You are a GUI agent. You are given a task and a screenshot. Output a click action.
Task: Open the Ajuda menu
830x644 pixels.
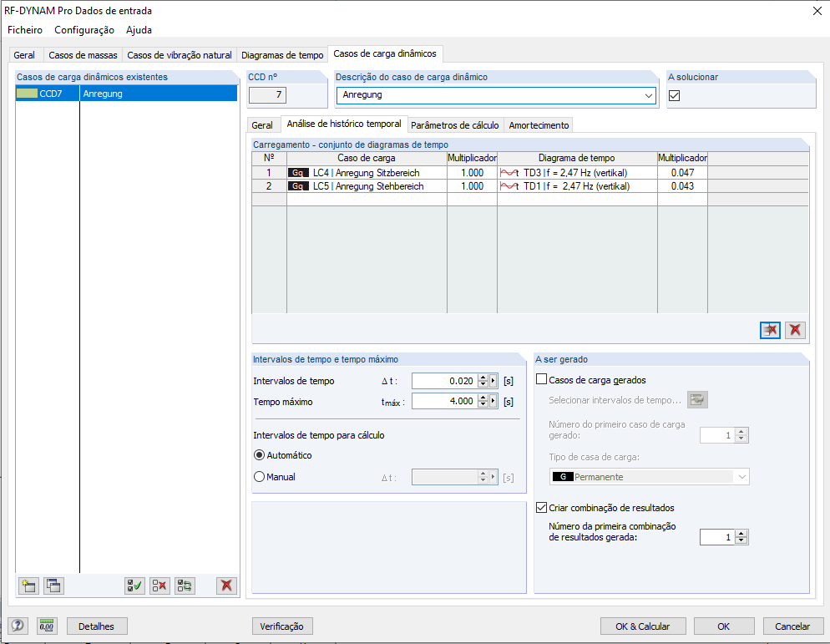pos(139,30)
